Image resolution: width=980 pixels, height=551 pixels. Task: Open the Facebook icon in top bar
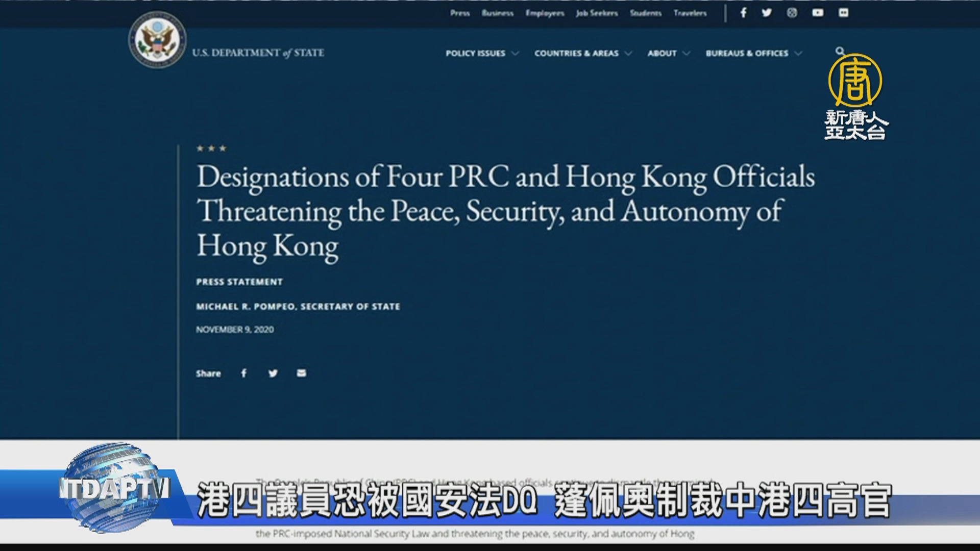743,13
